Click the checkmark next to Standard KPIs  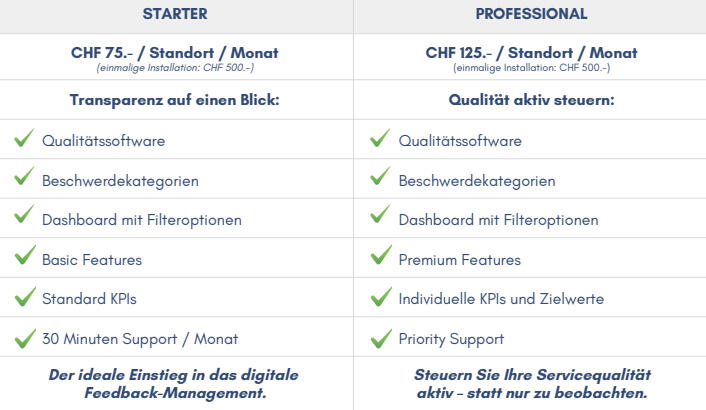pyautogui.click(x=25, y=297)
